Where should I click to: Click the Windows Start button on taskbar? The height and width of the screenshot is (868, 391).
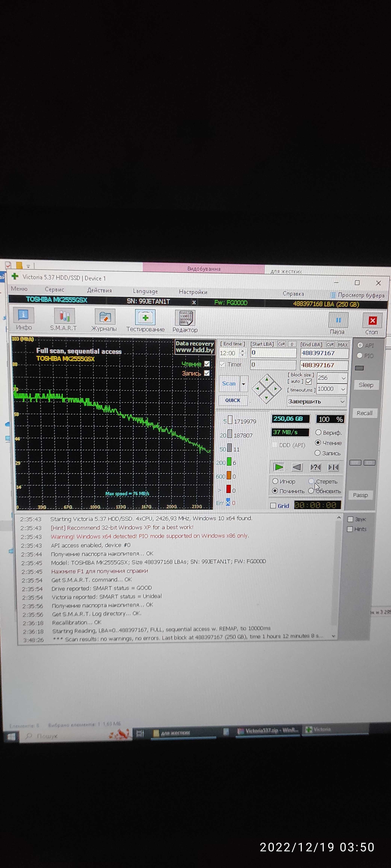click(x=11, y=737)
